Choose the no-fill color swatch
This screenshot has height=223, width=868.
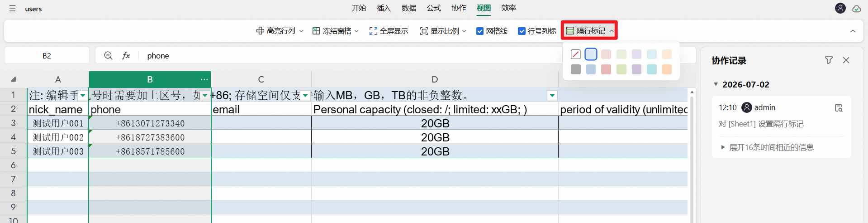coord(575,54)
